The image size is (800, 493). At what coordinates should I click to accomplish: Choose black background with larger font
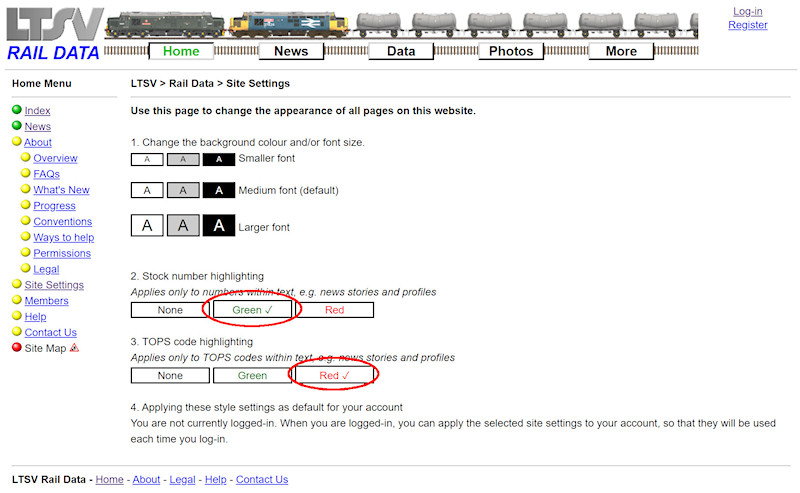219,226
